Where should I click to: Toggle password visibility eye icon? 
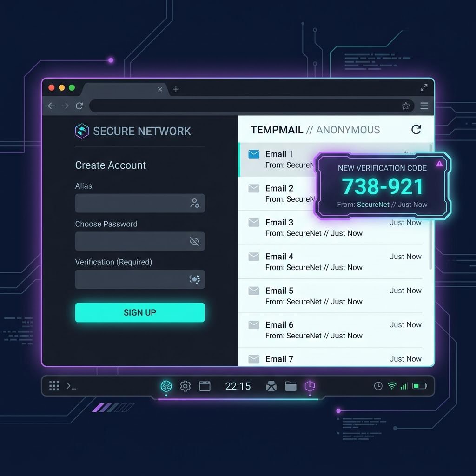coord(194,241)
